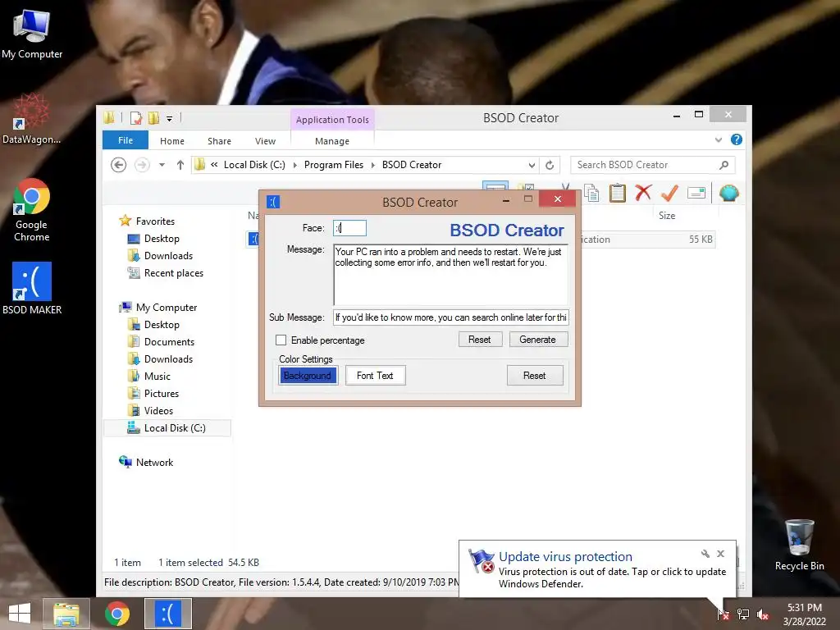
Task: Close the Update virus protection notification
Action: 720,554
